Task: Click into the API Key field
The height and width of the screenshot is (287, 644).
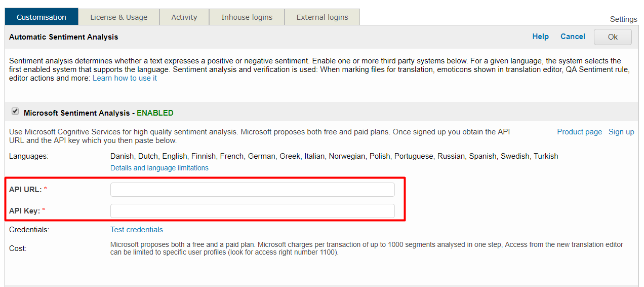Action: point(252,211)
